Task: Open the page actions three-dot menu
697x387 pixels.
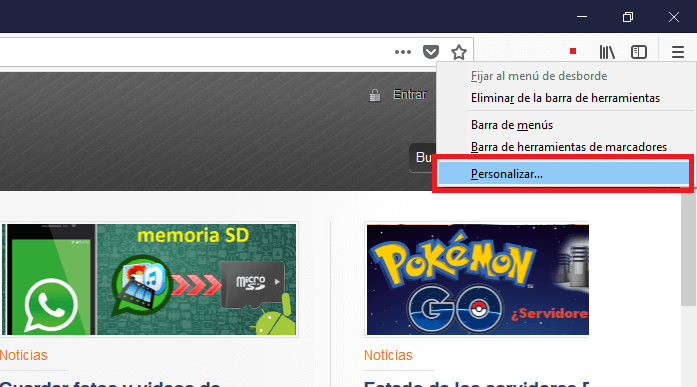Action: click(403, 52)
